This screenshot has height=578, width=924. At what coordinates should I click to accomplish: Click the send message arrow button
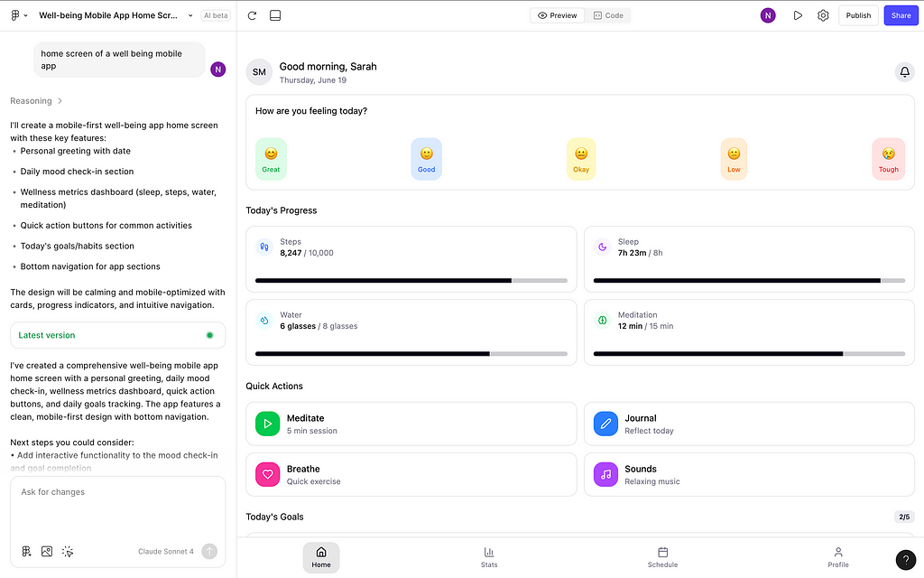tap(209, 552)
